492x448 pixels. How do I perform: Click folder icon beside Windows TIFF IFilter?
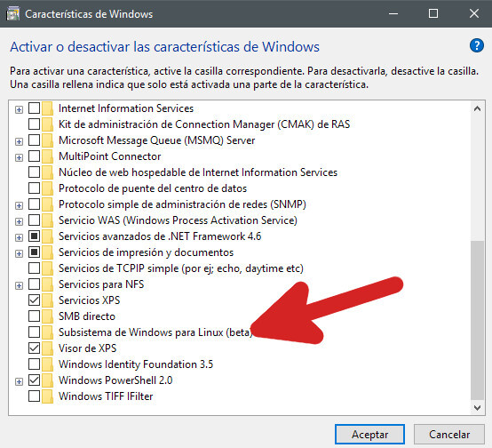47,396
